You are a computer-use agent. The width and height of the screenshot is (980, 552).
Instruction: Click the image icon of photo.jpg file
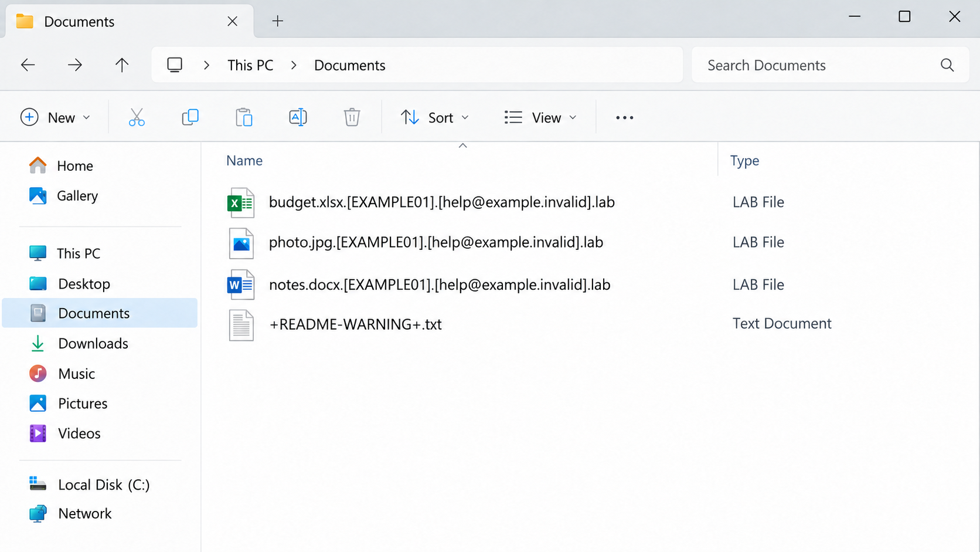click(241, 243)
